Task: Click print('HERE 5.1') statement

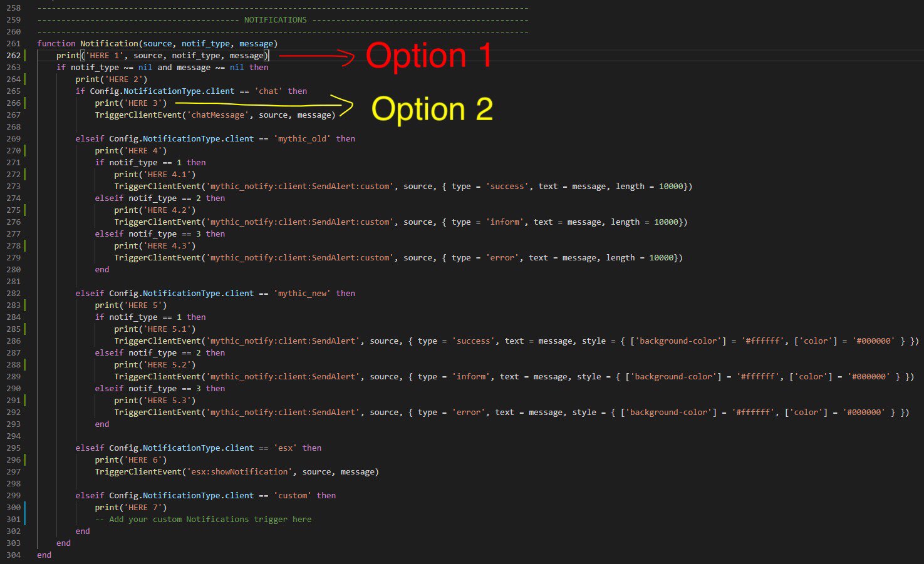Action: pyautogui.click(x=155, y=329)
